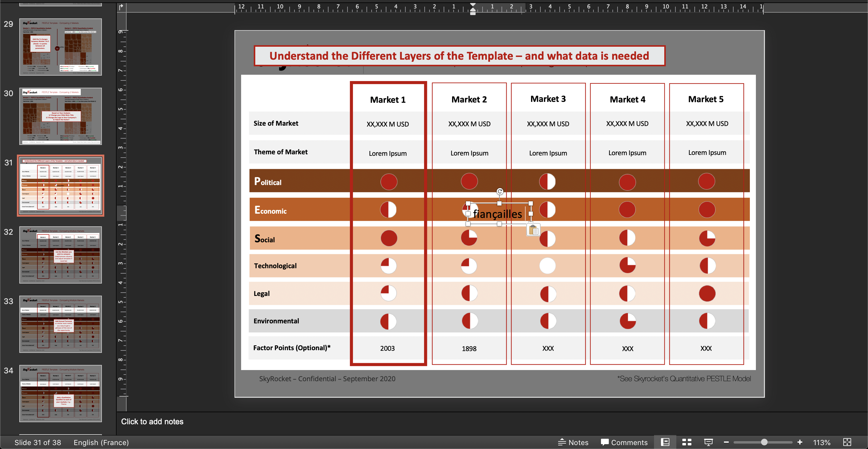
Task: Select slide 29 thumbnail
Action: (61, 47)
